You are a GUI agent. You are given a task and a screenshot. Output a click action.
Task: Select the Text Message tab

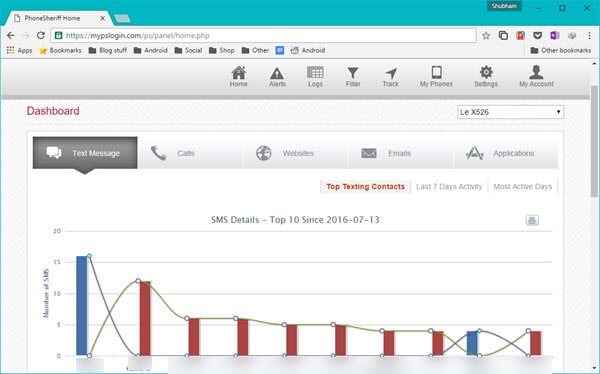tap(85, 153)
